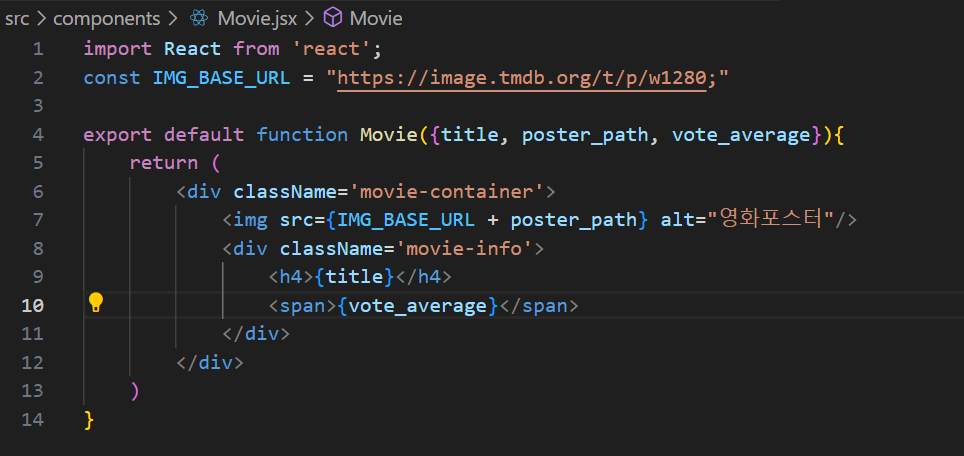
Task: Click vote_average parameter on line 4
Action: point(741,135)
